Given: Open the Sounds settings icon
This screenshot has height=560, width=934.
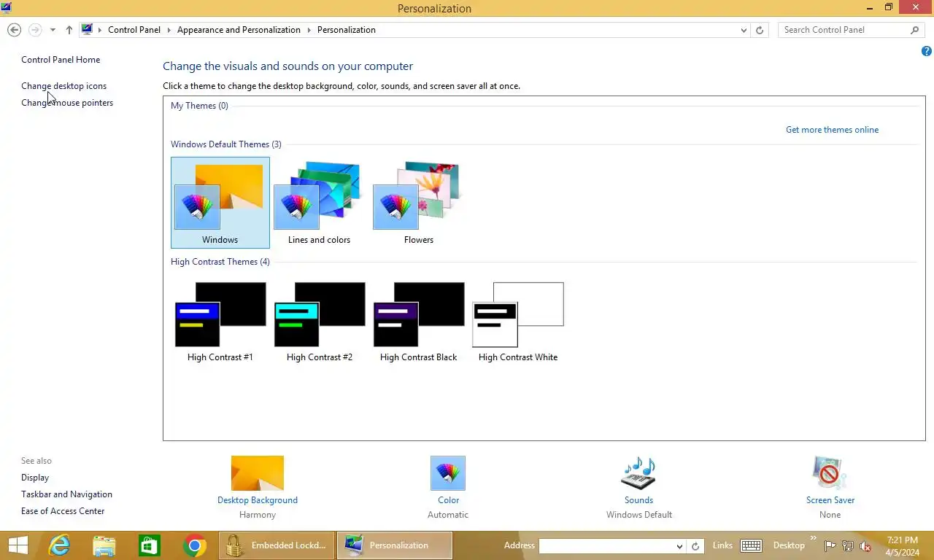Looking at the screenshot, I should coord(638,473).
